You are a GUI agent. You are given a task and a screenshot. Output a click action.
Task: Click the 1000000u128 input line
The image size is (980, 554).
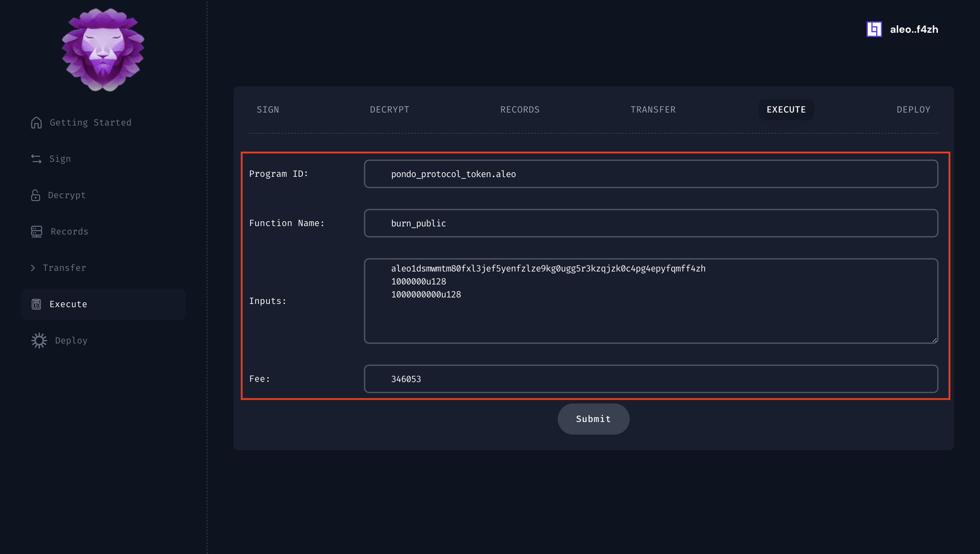(418, 281)
